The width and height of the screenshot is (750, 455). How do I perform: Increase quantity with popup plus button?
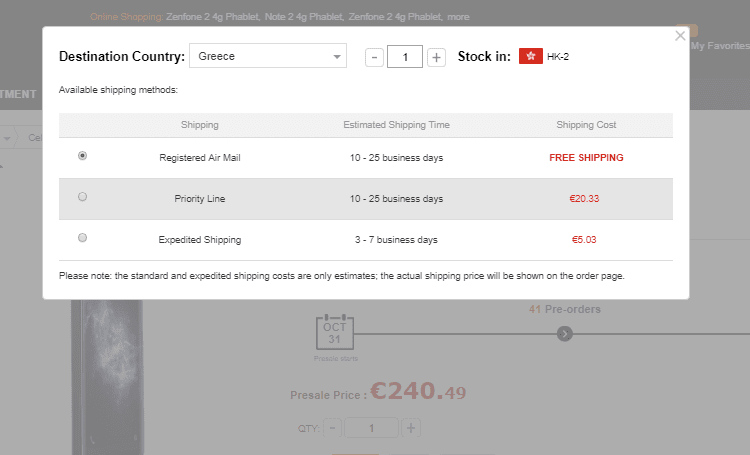[436, 57]
